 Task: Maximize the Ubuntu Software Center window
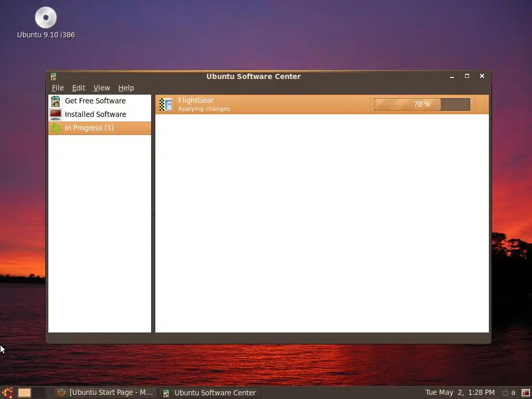[467, 76]
